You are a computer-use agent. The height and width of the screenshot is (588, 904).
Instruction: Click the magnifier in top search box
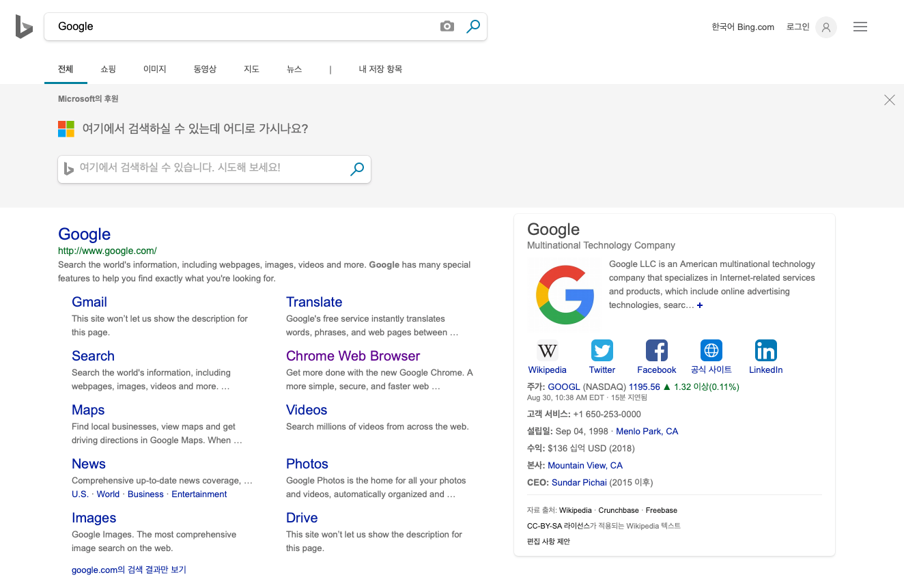(473, 27)
